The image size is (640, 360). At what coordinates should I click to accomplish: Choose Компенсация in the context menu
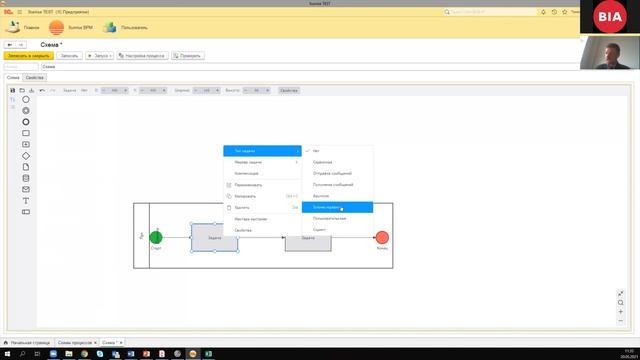[262, 173]
